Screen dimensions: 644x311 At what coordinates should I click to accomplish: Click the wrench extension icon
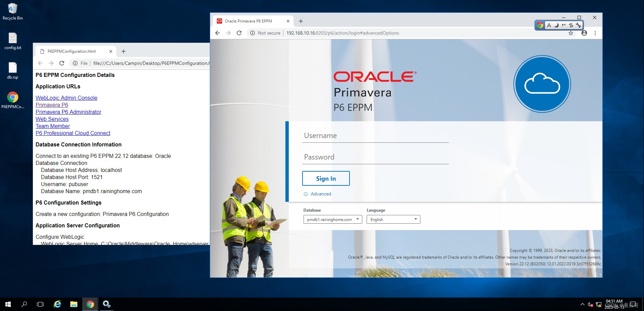click(x=578, y=25)
